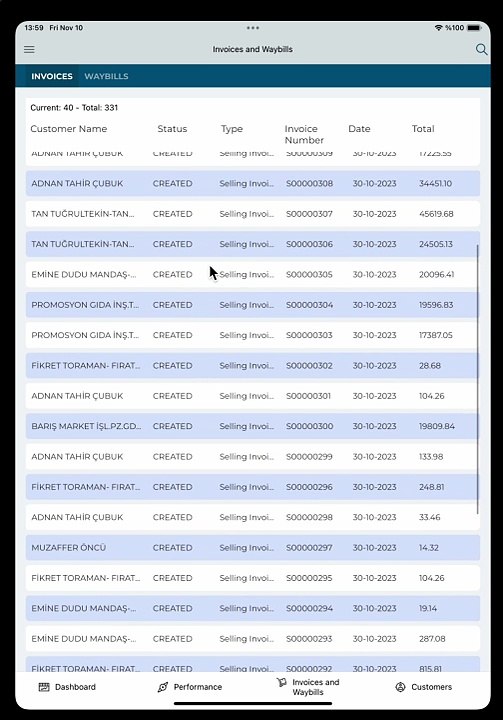
Task: Select the INVOICES tab
Action: click(x=52, y=76)
